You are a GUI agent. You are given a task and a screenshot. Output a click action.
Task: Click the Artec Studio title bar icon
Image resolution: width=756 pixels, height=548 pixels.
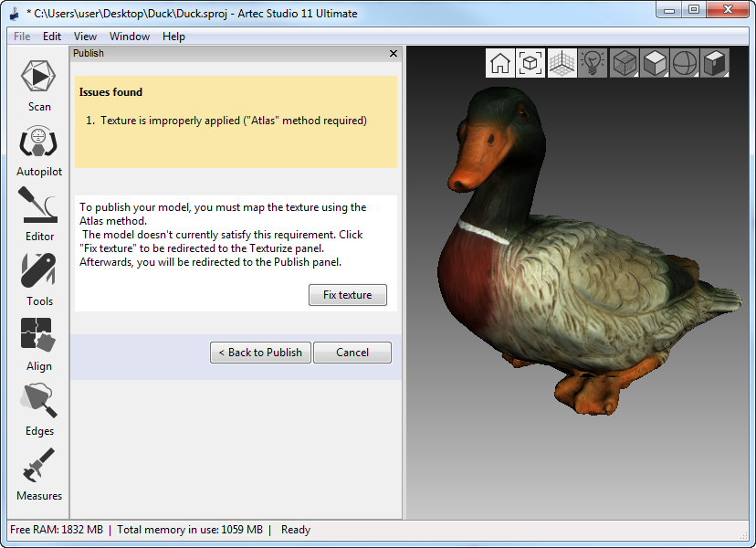[x=15, y=14]
